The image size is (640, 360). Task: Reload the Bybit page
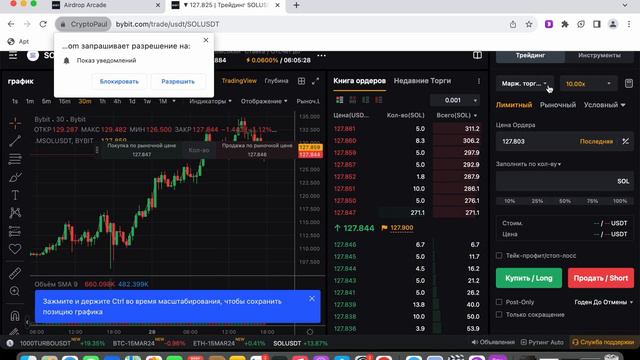pos(43,24)
